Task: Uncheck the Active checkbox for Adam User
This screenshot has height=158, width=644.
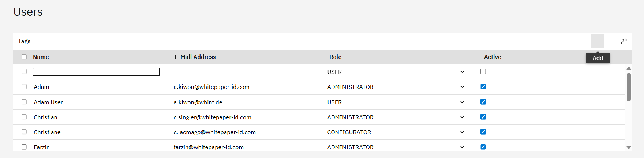Action: point(483,102)
